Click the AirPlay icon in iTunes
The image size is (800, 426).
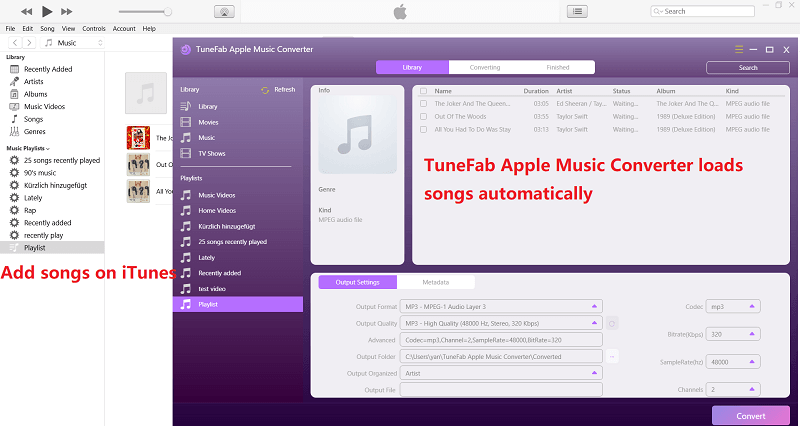(225, 12)
